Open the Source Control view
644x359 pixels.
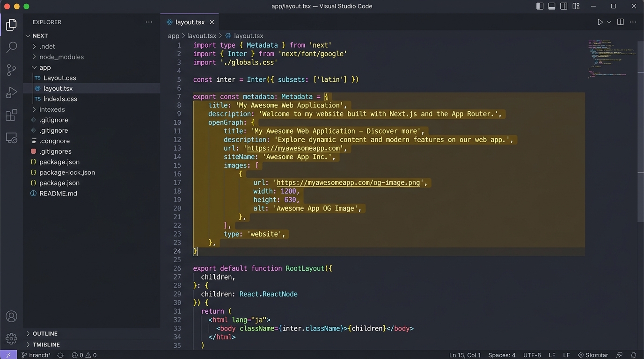[x=11, y=70]
